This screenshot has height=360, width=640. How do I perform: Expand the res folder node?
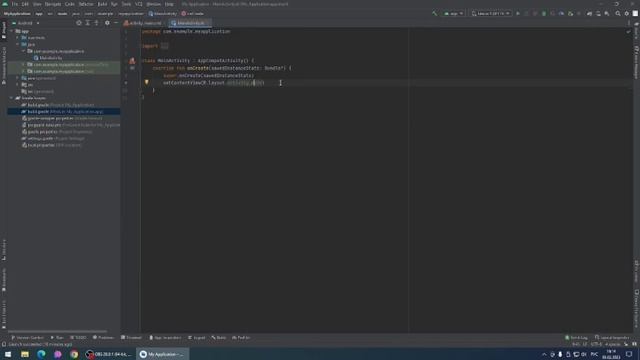[18, 84]
